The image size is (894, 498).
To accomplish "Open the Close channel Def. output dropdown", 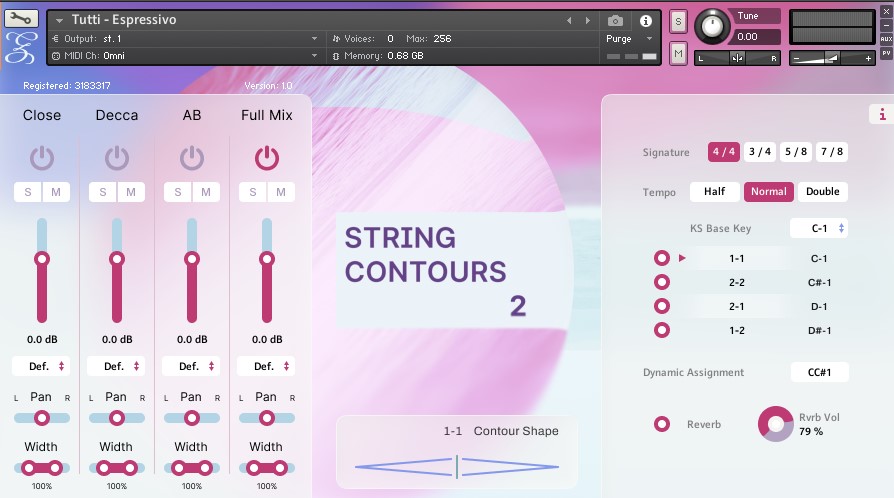I will 42,366.
